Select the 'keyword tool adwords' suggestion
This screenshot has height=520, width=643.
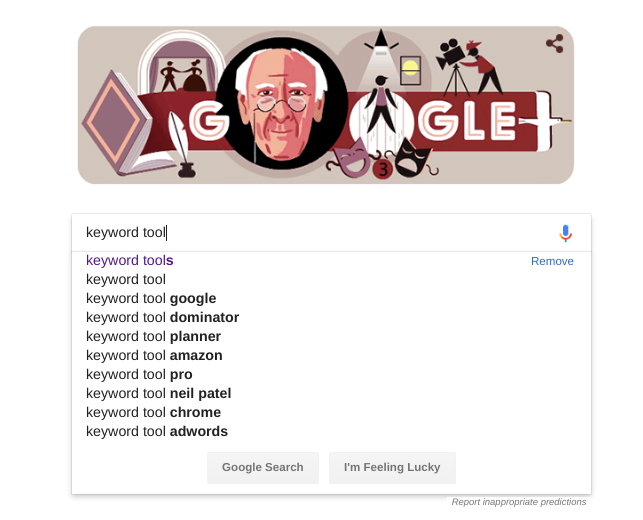[x=157, y=431]
